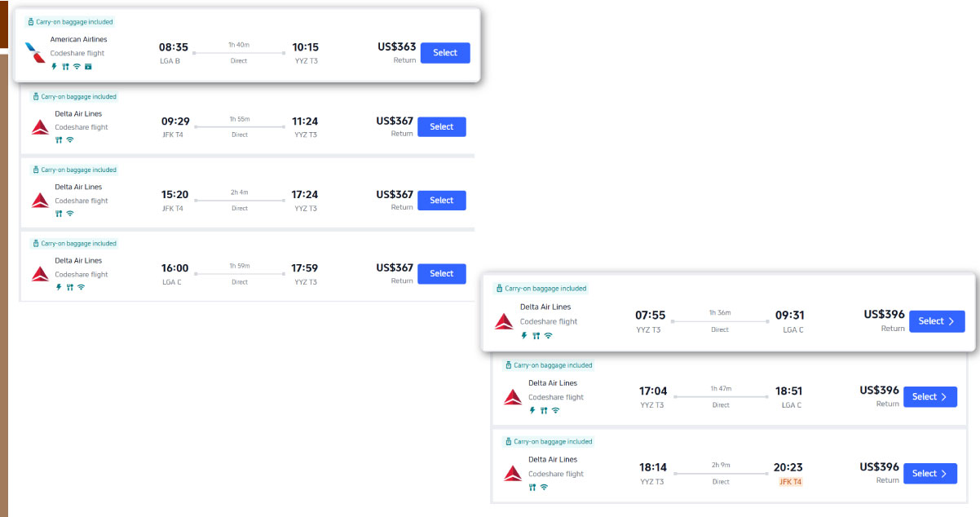Click the Wi-Fi icon on the 09:29 Delta flight
The image size is (980, 517).
pos(70,140)
